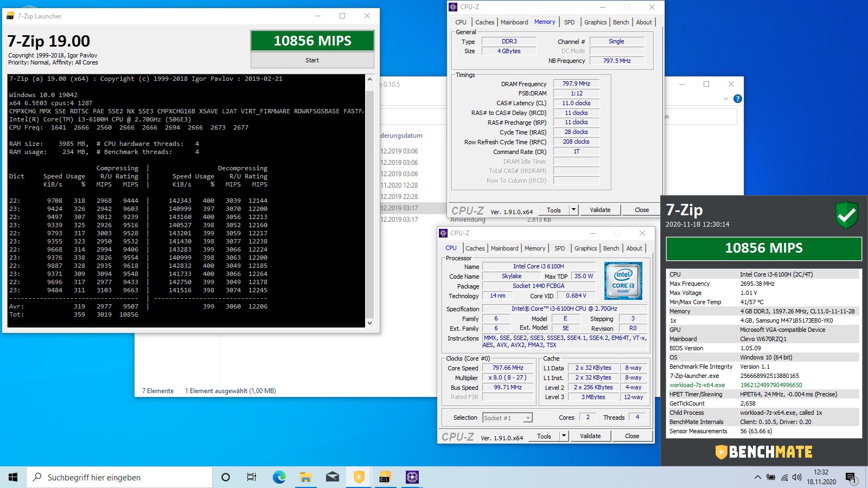
Task: Open Mainboard tab in lower CPU-Z window
Action: pyautogui.click(x=505, y=248)
